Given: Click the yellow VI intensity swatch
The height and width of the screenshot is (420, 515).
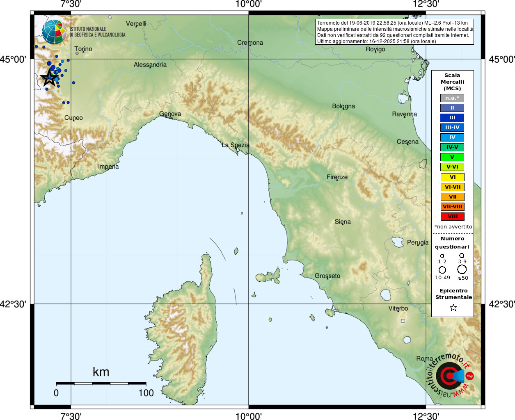Looking at the screenshot, I should (x=453, y=177).
